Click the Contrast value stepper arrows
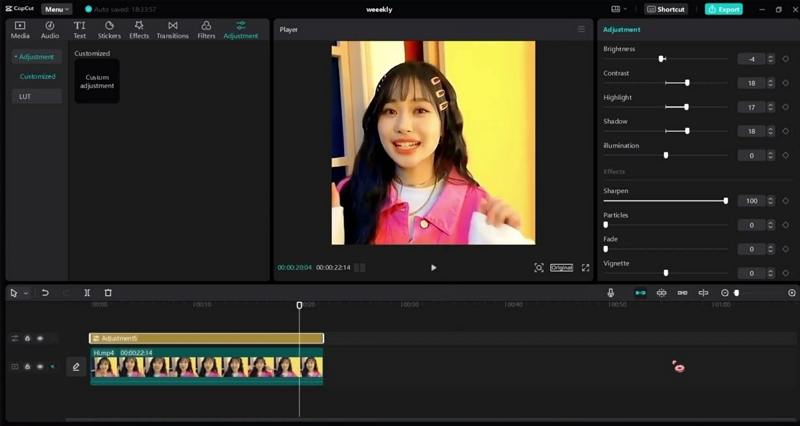 point(771,83)
